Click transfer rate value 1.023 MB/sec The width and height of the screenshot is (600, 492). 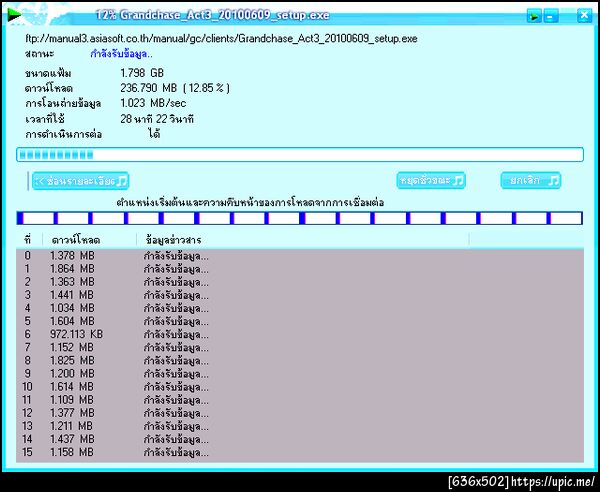[153, 103]
